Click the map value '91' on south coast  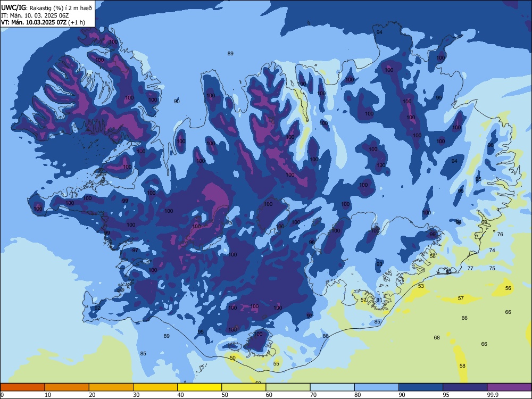point(379,300)
